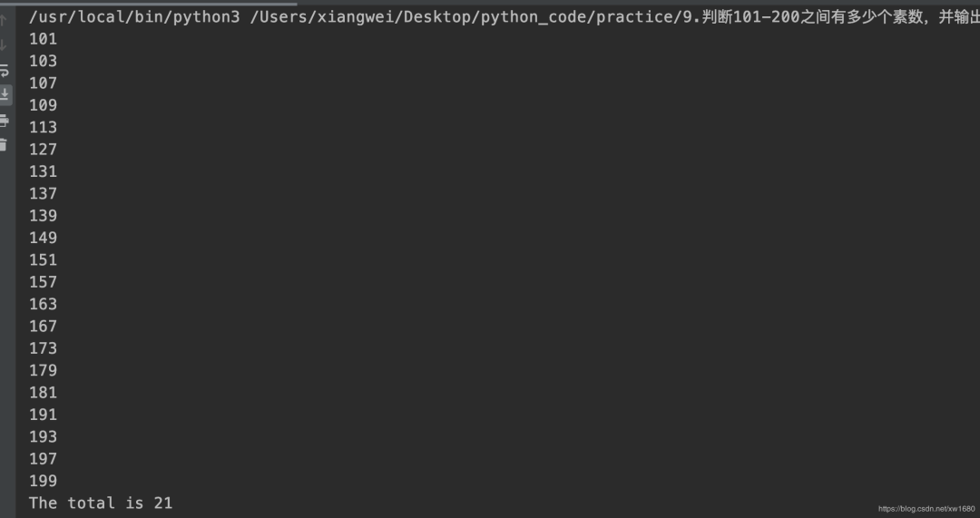
Task: Click output line 101
Action: click(x=43, y=39)
